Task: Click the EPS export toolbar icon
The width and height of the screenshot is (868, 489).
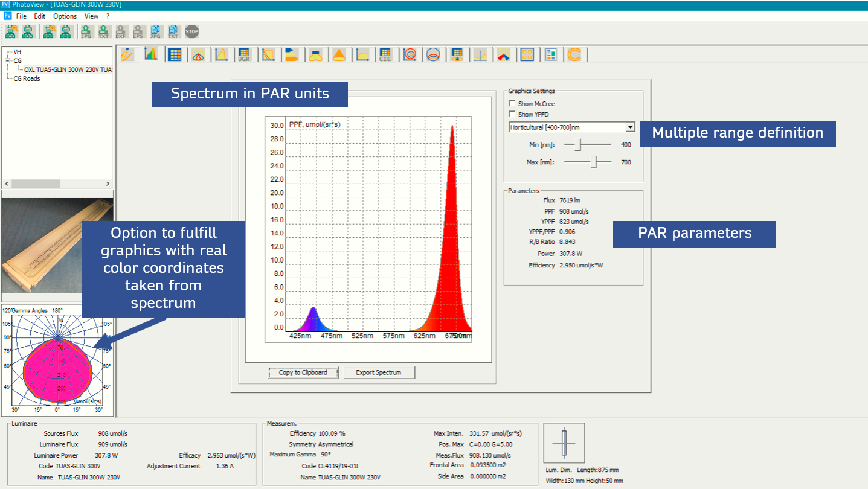Action: 139,31
